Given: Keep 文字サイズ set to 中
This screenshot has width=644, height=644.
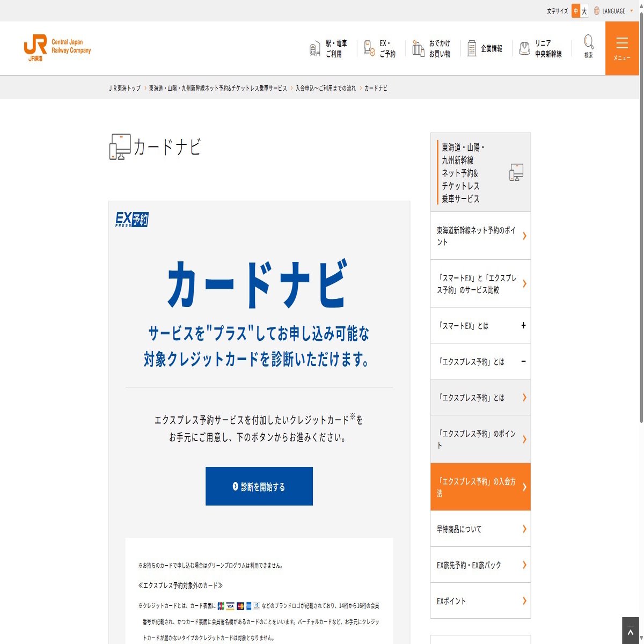Looking at the screenshot, I should (x=575, y=10).
